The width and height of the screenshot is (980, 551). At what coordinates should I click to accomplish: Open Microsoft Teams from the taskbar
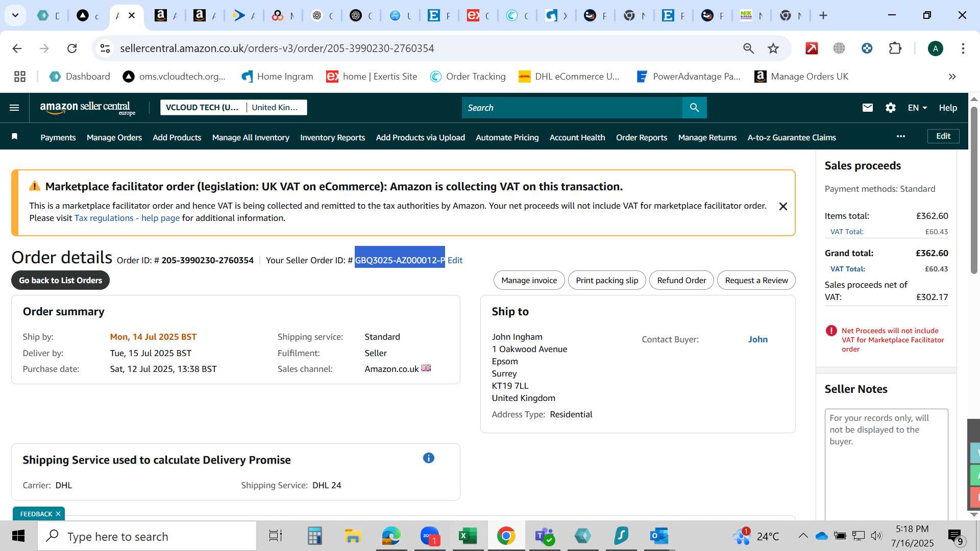(x=544, y=536)
